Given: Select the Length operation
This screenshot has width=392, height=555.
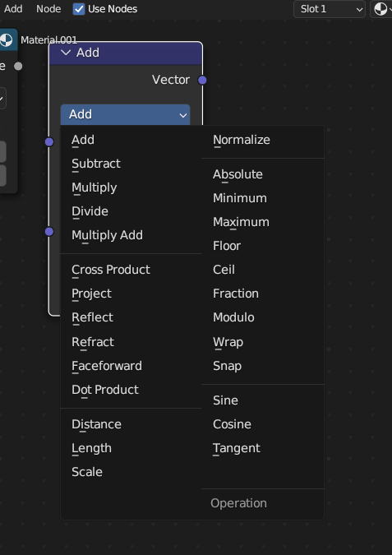Looking at the screenshot, I should [131, 448].
